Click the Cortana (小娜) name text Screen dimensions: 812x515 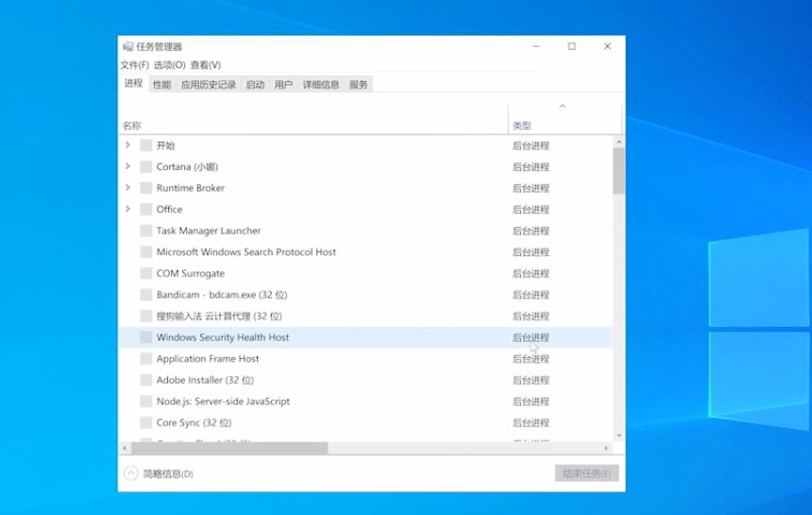[x=187, y=167]
